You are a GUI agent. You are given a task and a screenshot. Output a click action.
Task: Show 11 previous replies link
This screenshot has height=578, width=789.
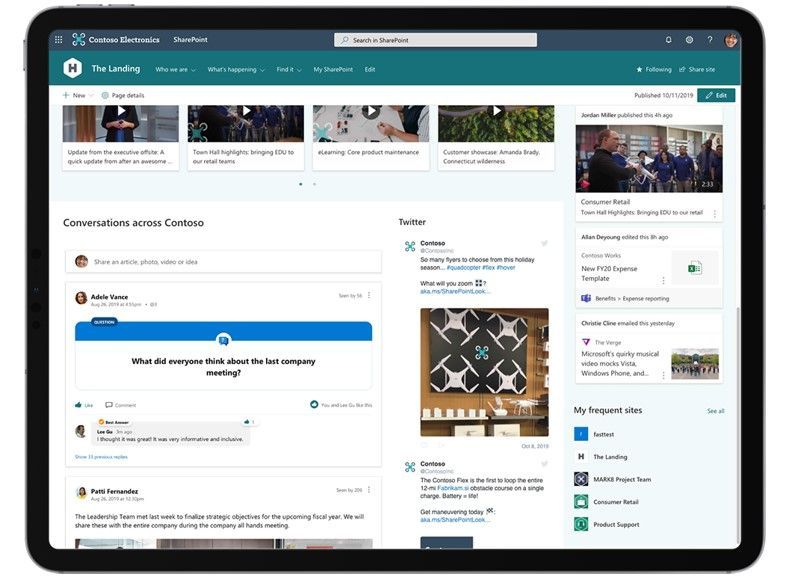coord(101,457)
